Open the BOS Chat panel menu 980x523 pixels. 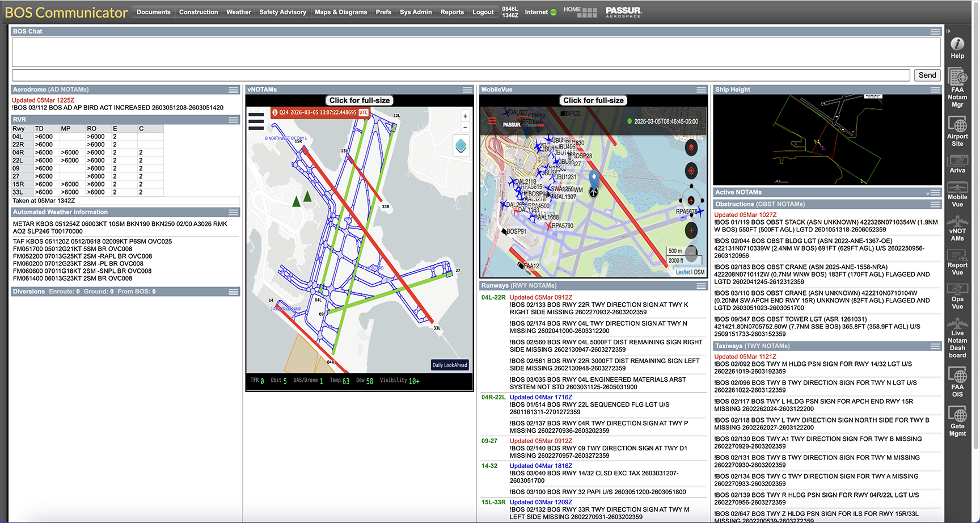935,32
